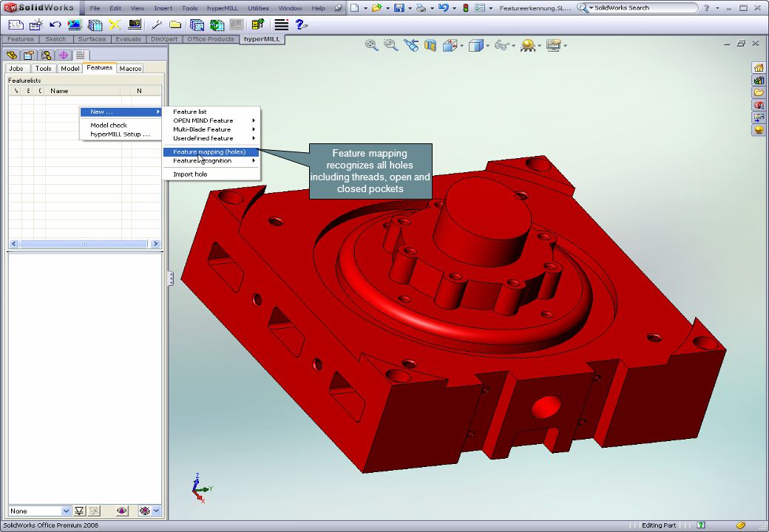Click the feature list horizontal scrollbar thumb

tap(84, 244)
